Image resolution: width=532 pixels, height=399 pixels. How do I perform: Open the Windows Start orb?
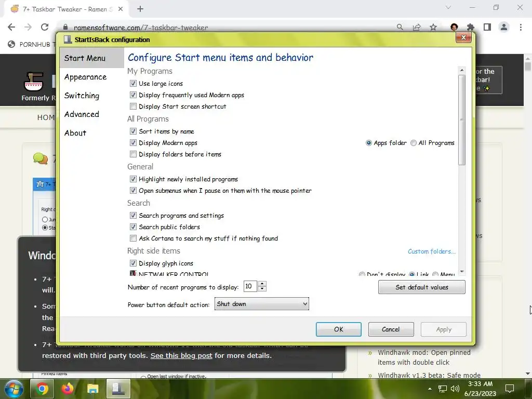point(14,389)
